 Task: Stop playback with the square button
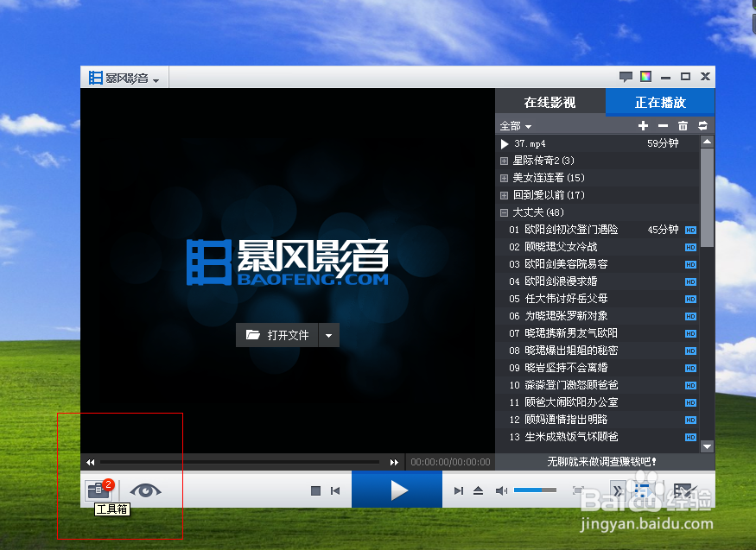(315, 490)
